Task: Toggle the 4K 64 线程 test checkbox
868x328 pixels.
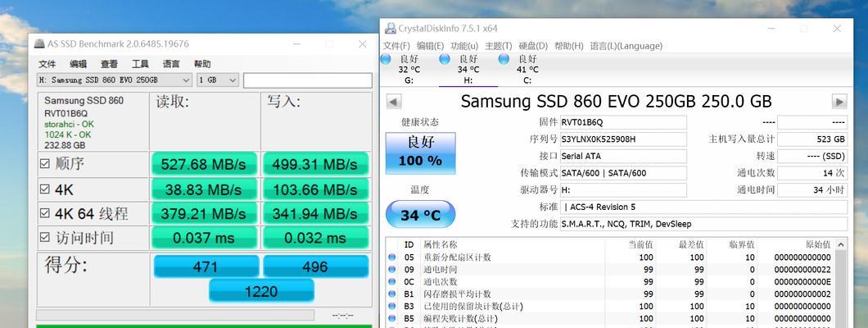Action: click(x=45, y=214)
